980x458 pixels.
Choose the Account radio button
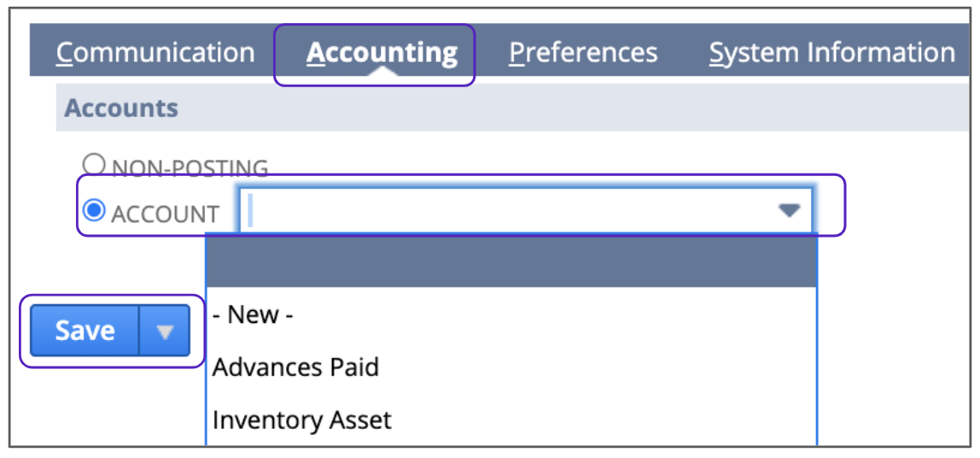[93, 210]
